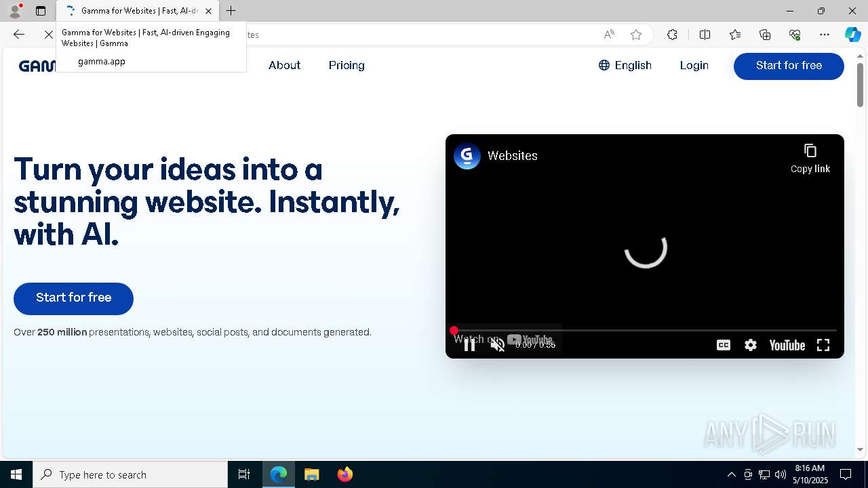Open the notifications action center
The height and width of the screenshot is (488, 868).
click(x=846, y=474)
